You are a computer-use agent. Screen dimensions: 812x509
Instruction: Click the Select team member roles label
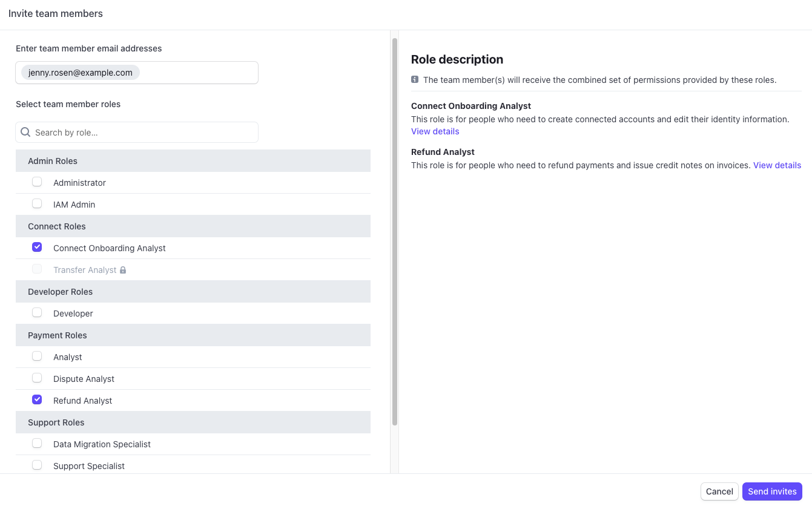coord(68,104)
